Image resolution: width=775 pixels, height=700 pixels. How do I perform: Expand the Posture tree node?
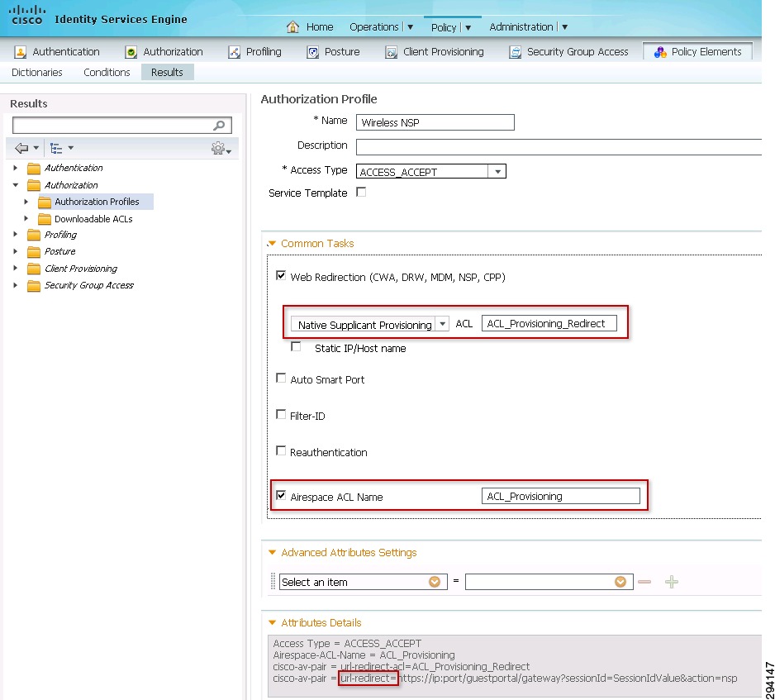[16, 251]
